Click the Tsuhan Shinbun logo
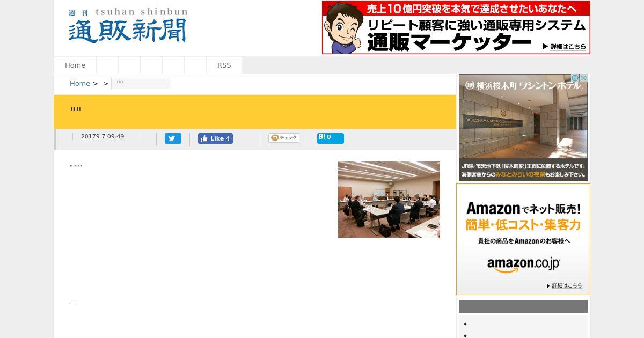The image size is (644, 338). click(x=128, y=26)
